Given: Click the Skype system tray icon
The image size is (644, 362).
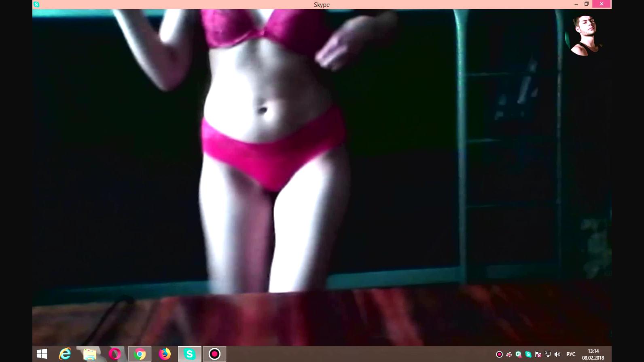Looking at the screenshot, I should pos(528,354).
